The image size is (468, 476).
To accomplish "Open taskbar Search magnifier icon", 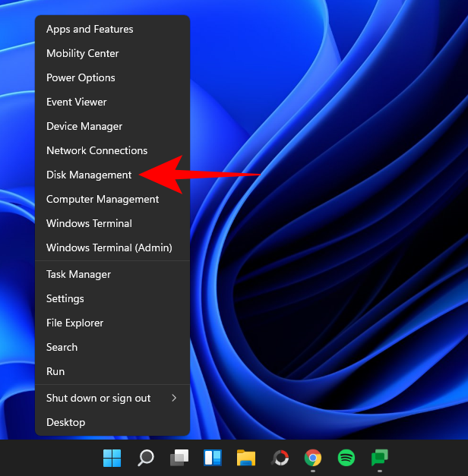I will click(145, 458).
